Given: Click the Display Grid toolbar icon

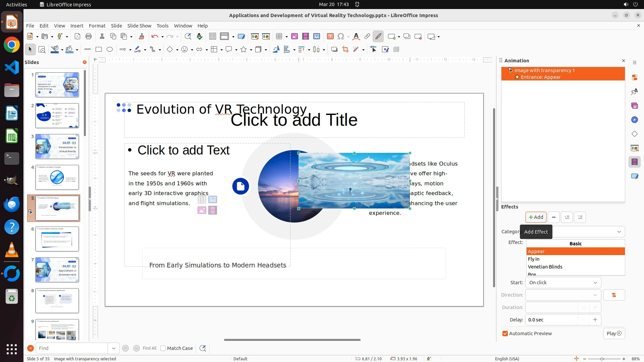Looking at the screenshot, I should point(212,37).
